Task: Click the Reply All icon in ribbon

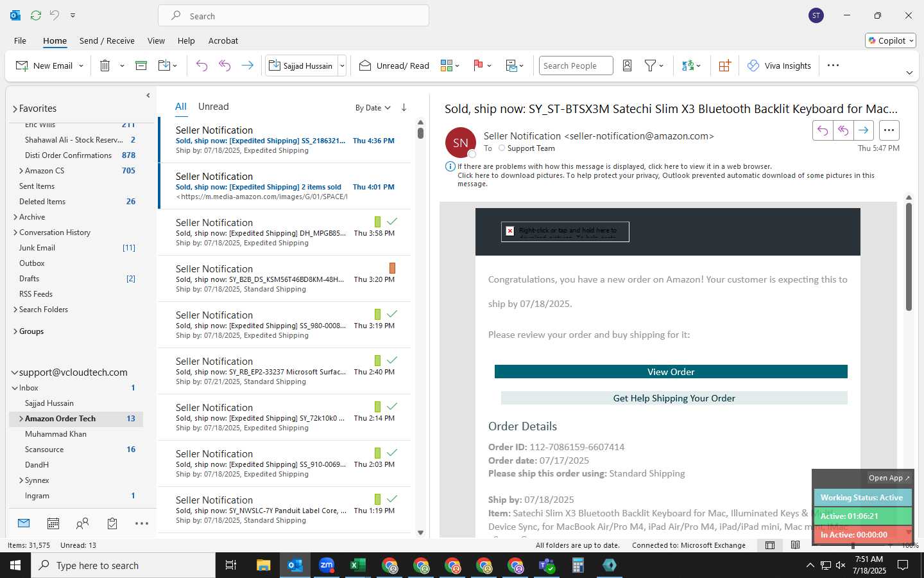Action: 225,66
